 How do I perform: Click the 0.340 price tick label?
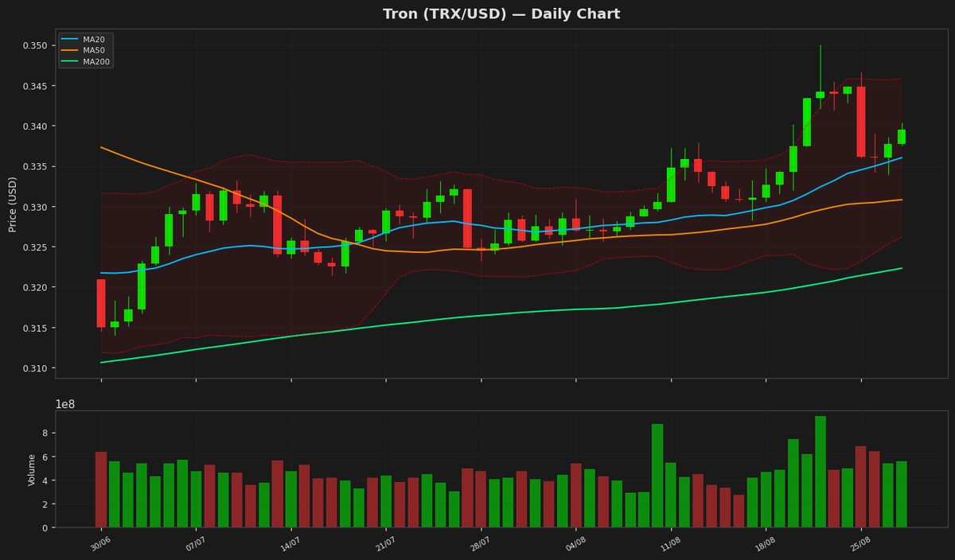[33, 126]
